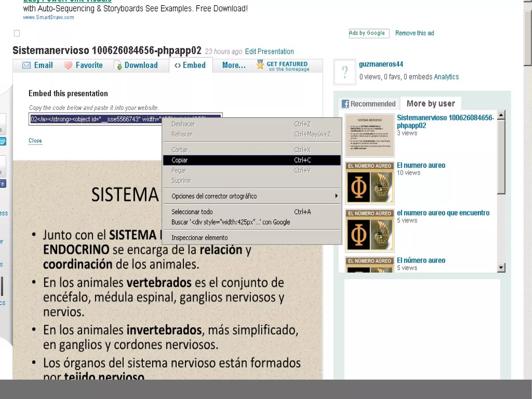Tick the empty checkbox above the title
The image size is (532, 399).
pyautogui.click(x=17, y=33)
